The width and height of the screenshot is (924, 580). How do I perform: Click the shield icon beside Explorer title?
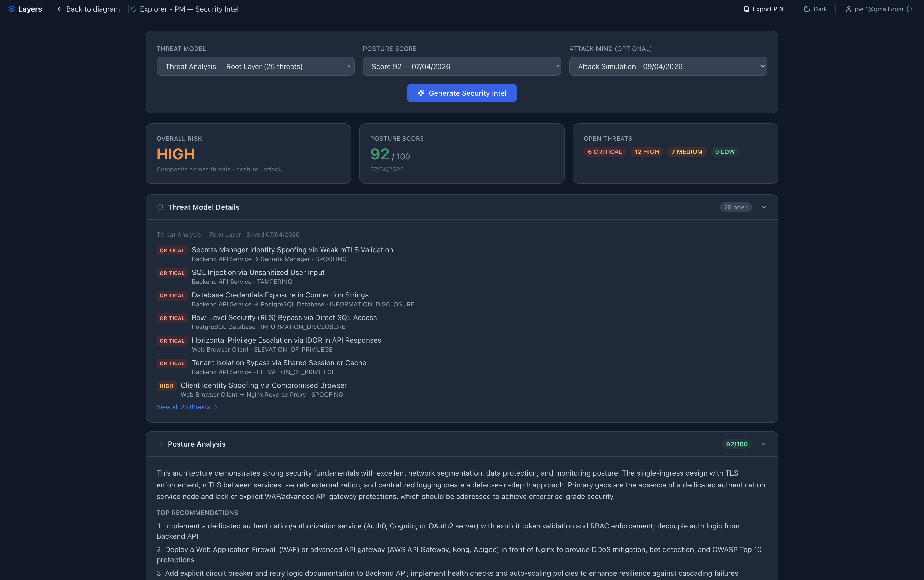(x=133, y=9)
